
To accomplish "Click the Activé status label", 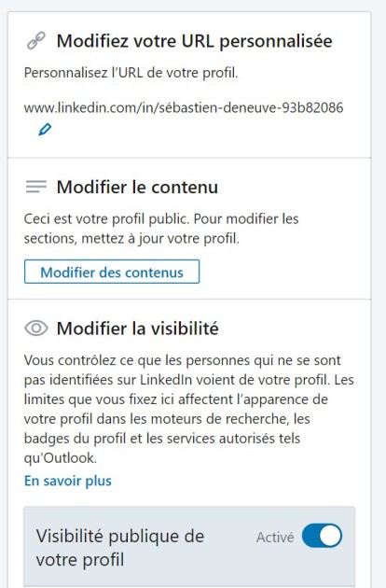I will 275,538.
